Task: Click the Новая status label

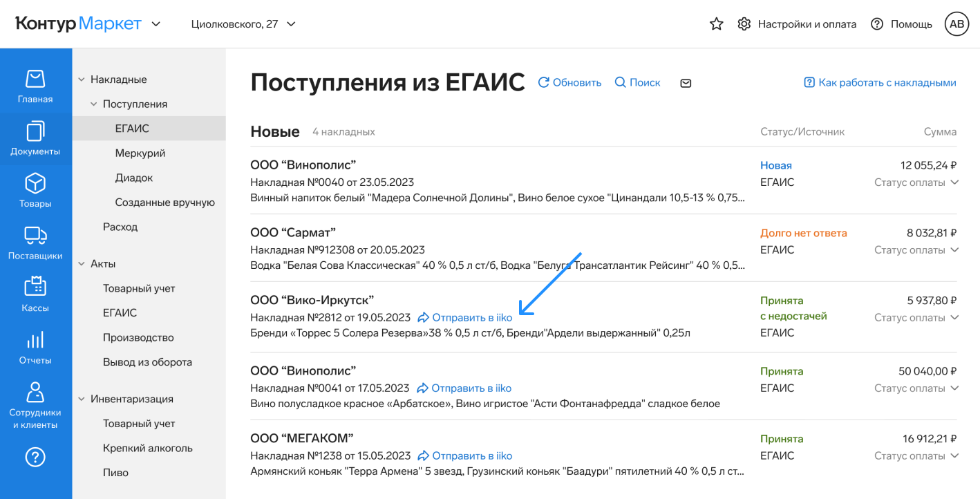Action: (776, 166)
